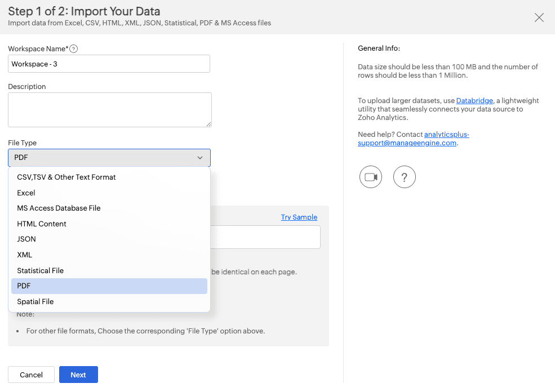The image size is (555, 392).
Task: Click the note about other file formats
Action: point(145,331)
